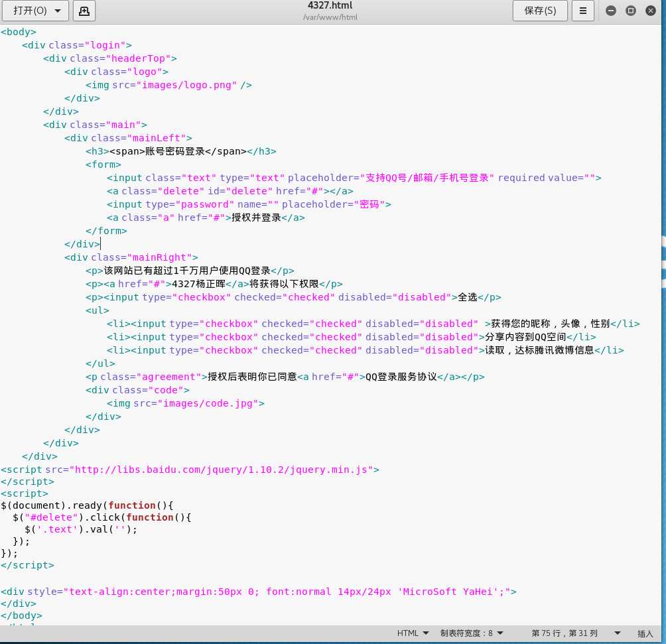Viewport: 666px width, 644px height.
Task: Click the div class="code" line
Action: (137, 390)
